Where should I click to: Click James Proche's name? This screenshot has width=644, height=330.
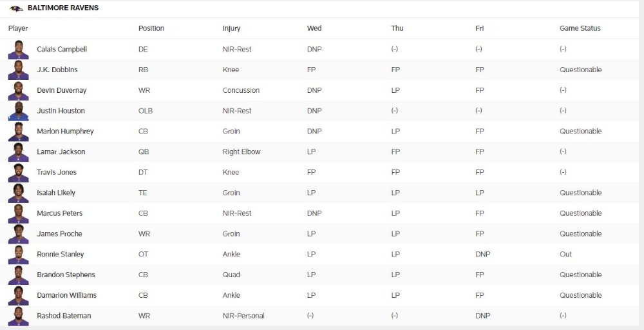[59, 234]
